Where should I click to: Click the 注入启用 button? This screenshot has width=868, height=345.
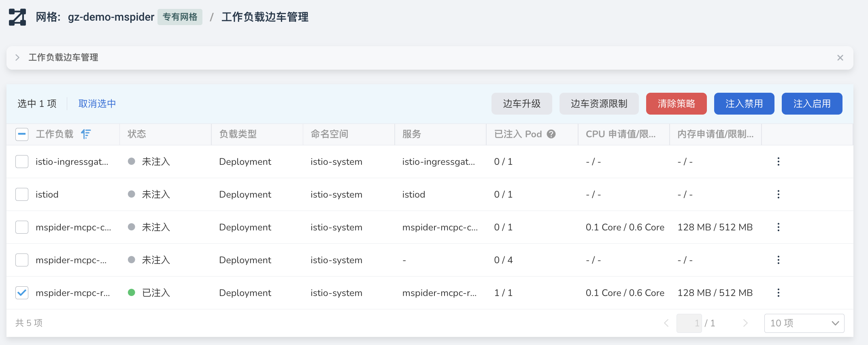[812, 104]
